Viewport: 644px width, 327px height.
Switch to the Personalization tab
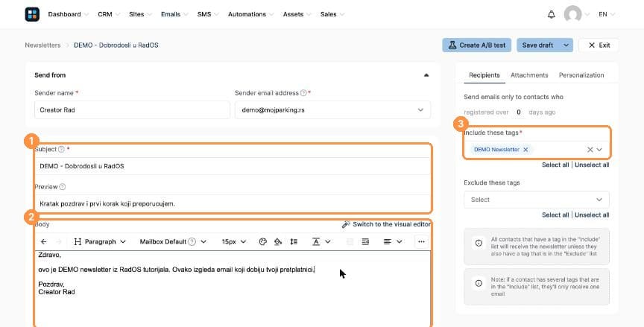click(581, 75)
